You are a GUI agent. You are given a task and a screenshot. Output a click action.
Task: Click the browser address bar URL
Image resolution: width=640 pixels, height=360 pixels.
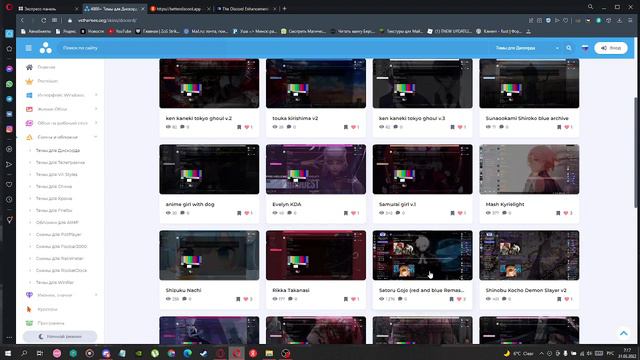[107, 20]
